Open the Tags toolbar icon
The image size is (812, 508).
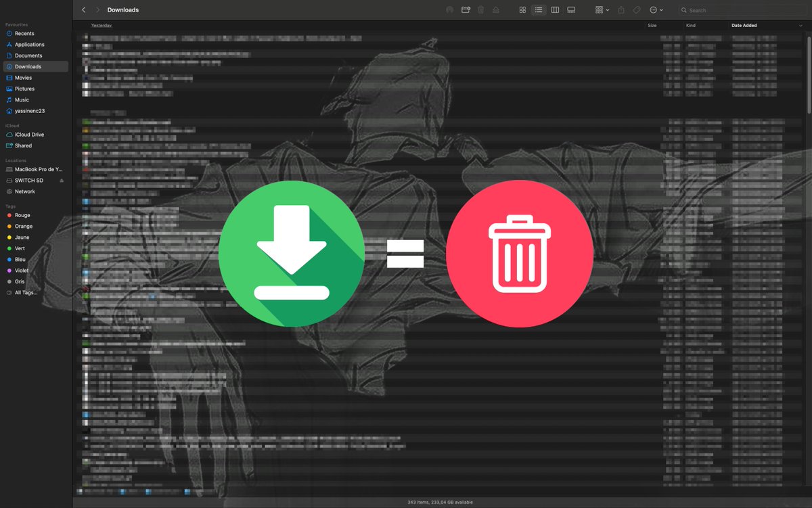point(637,9)
